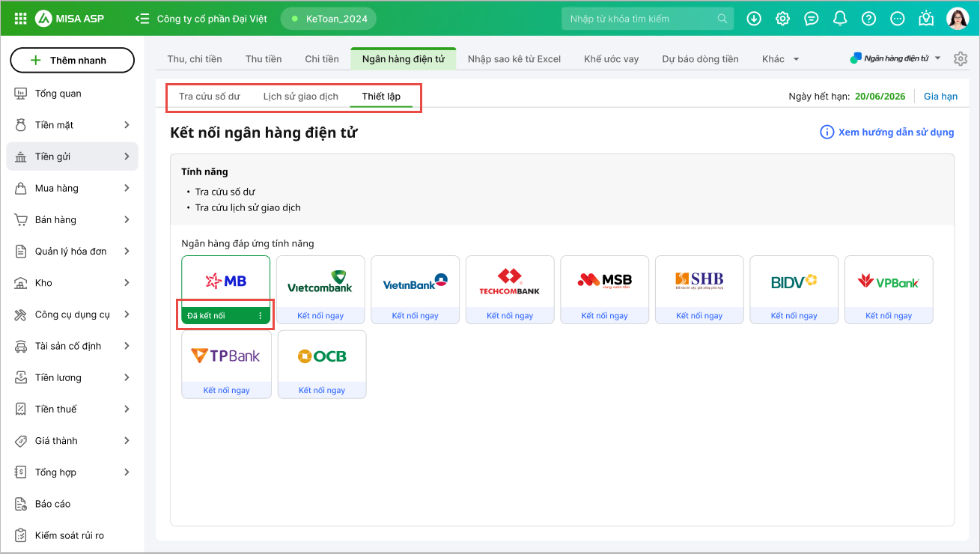Image resolution: width=980 pixels, height=554 pixels.
Task: Open the apps grid menu icon
Action: (x=21, y=19)
